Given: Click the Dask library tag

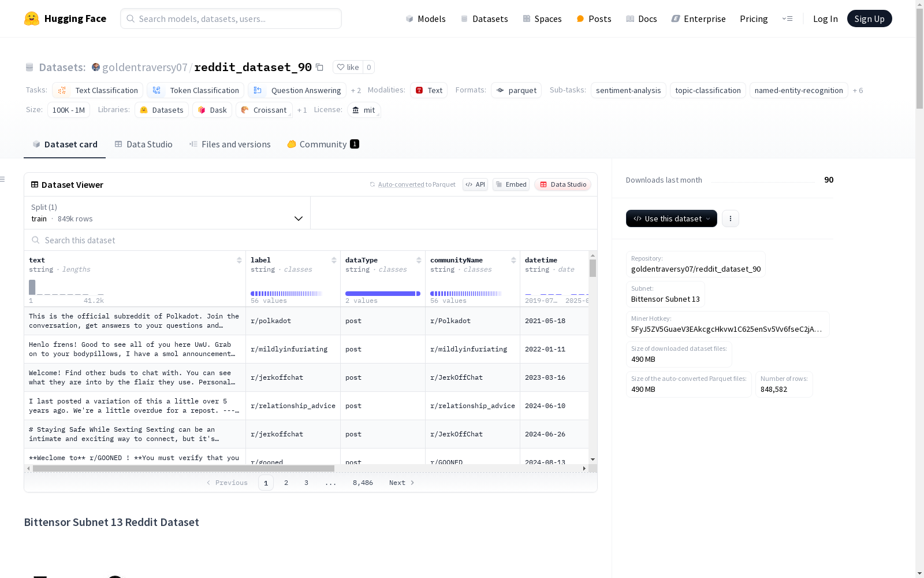Looking at the screenshot, I should pyautogui.click(x=212, y=110).
